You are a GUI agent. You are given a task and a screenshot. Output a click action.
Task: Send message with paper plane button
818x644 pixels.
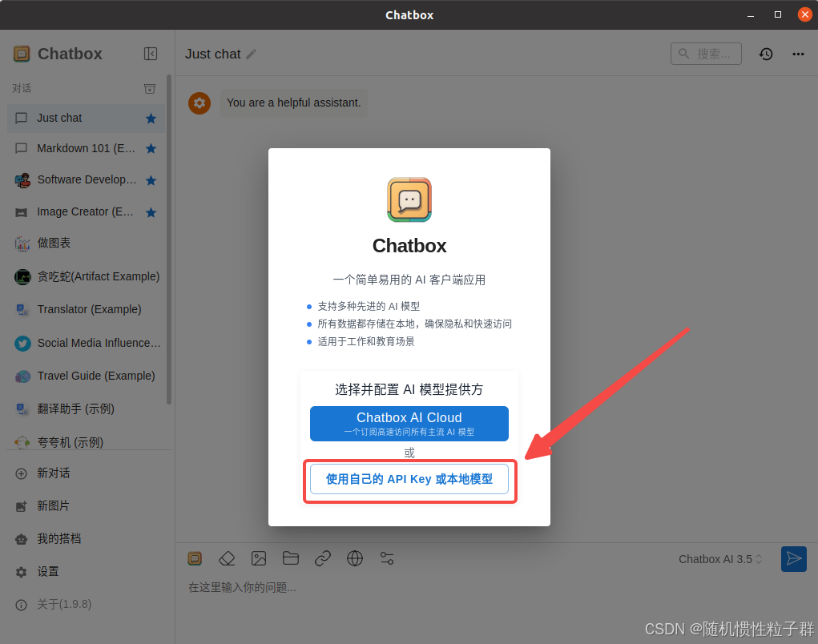click(x=793, y=559)
